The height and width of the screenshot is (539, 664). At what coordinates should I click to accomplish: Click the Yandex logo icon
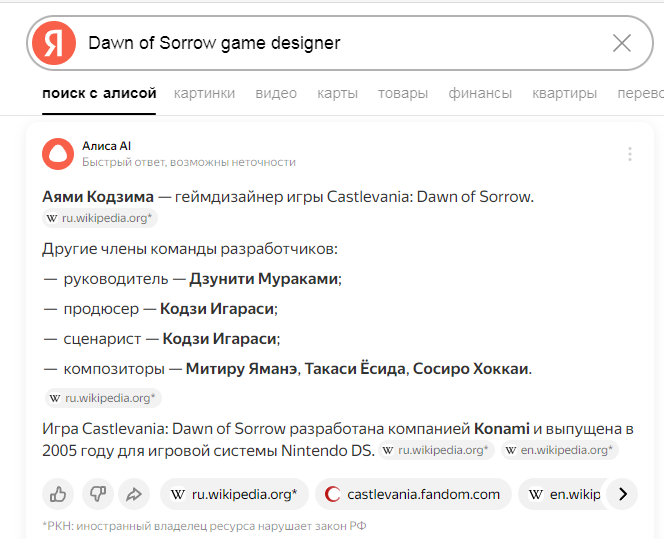(54, 43)
